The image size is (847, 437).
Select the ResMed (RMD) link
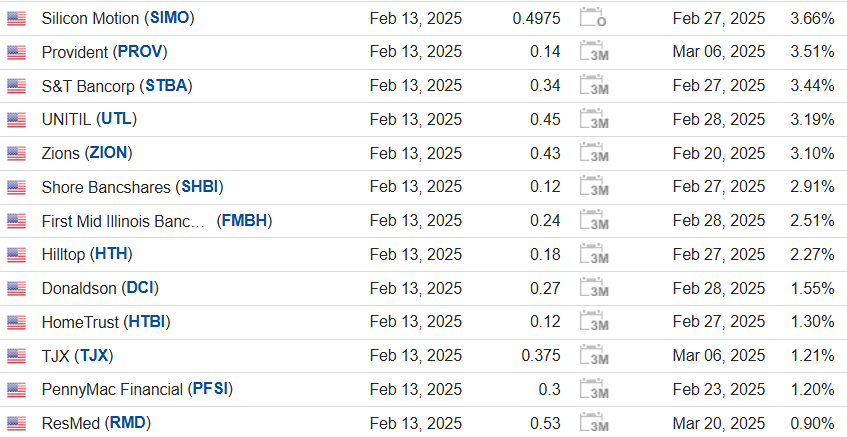(x=96, y=423)
